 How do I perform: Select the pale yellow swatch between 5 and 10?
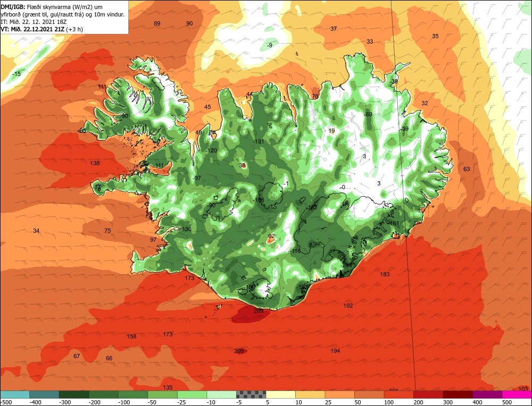pos(280,394)
